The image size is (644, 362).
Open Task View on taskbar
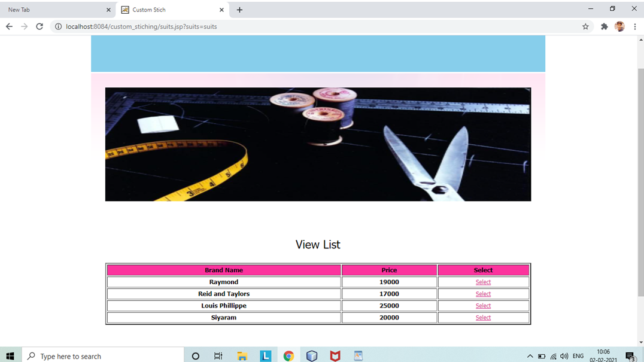pos(218,356)
